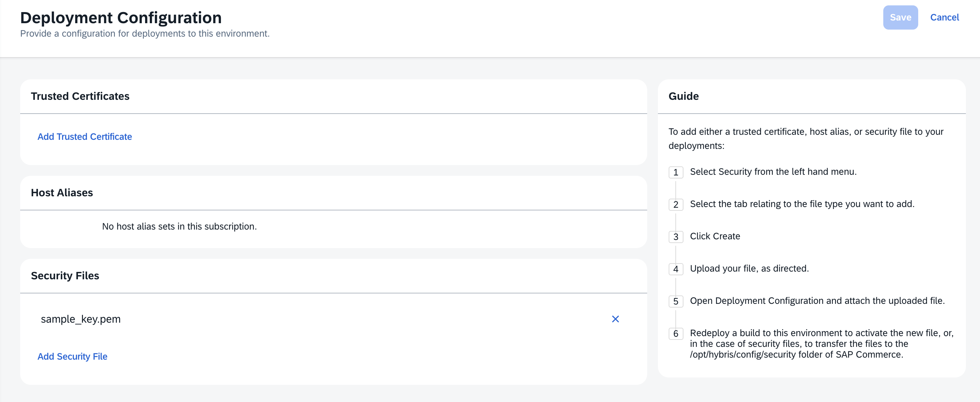Click the Deployment Configuration page title
980x402 pixels.
(121, 17)
